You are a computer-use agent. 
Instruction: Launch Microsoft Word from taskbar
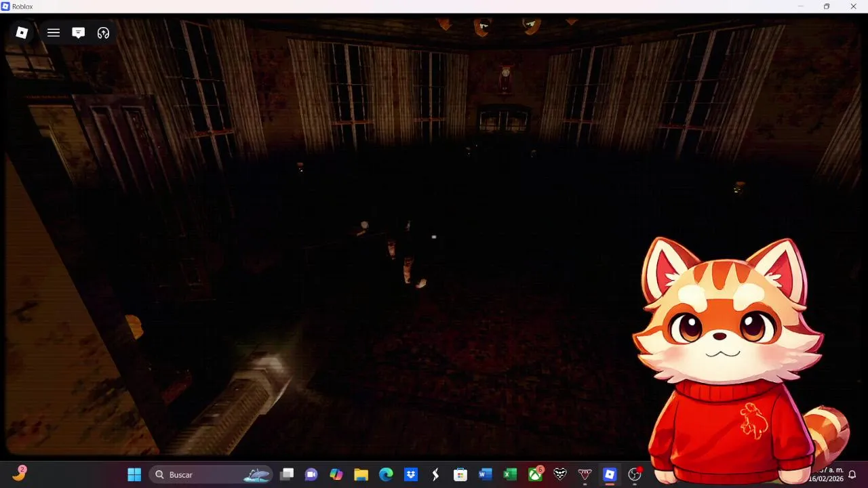click(x=486, y=474)
